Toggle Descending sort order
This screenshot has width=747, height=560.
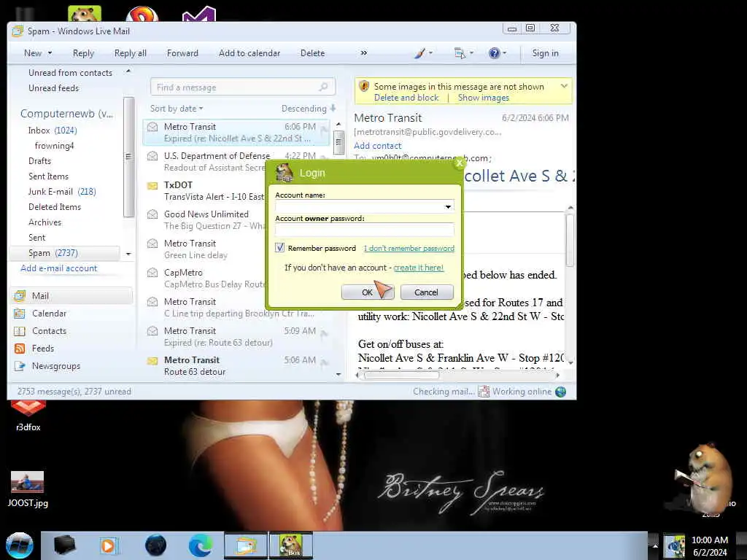click(309, 109)
